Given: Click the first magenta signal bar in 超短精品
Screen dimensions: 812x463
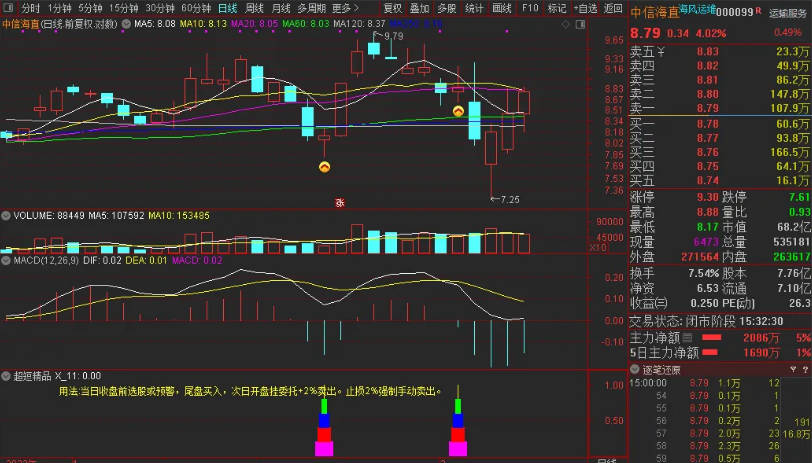Looking at the screenshot, I should (324, 448).
